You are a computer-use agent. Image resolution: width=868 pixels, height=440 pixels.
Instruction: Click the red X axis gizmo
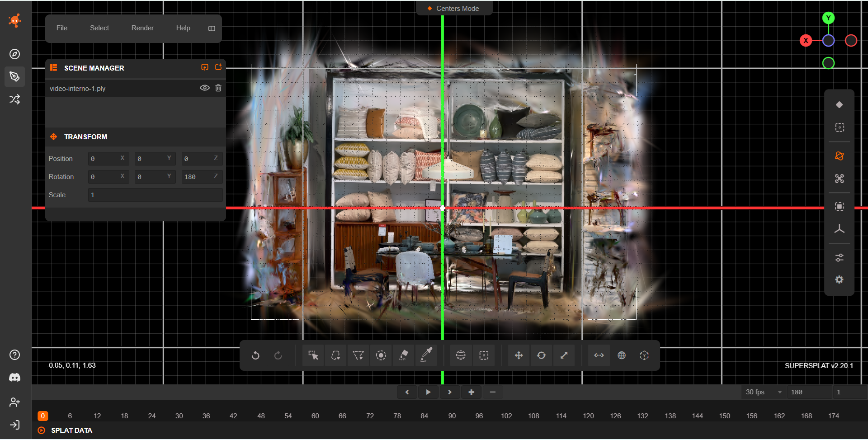[x=806, y=41]
